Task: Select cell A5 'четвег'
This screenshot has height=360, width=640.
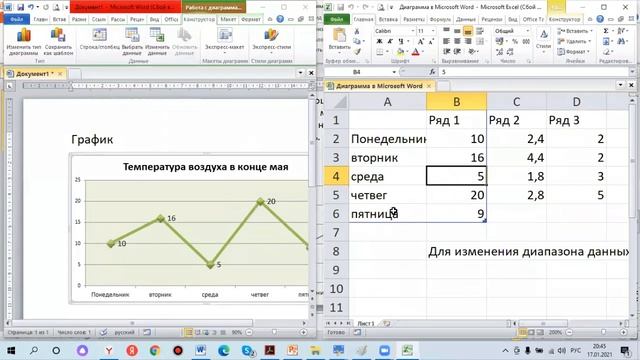Action: coord(387,195)
